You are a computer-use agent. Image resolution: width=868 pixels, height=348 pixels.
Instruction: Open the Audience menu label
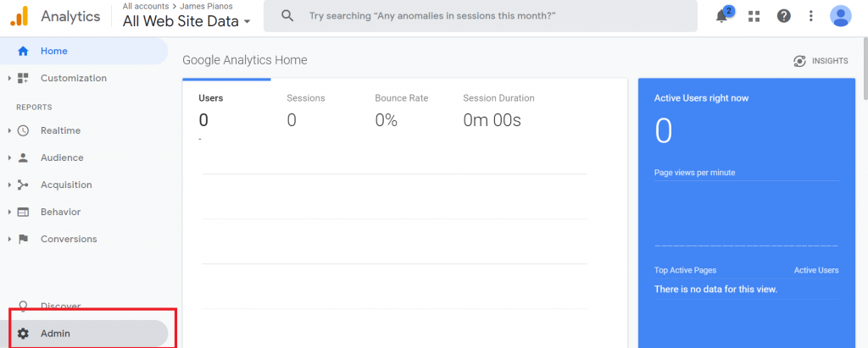tap(62, 157)
